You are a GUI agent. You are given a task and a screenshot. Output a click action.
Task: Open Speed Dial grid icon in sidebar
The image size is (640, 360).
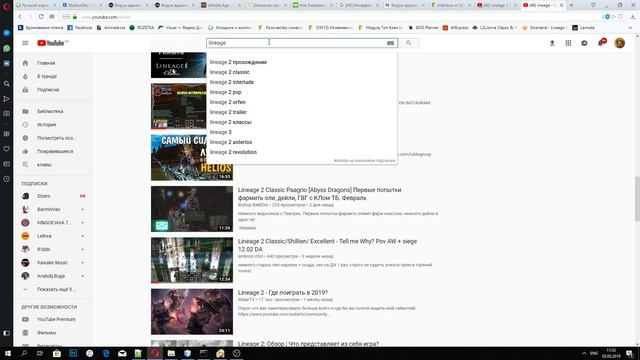[x=7, y=133]
